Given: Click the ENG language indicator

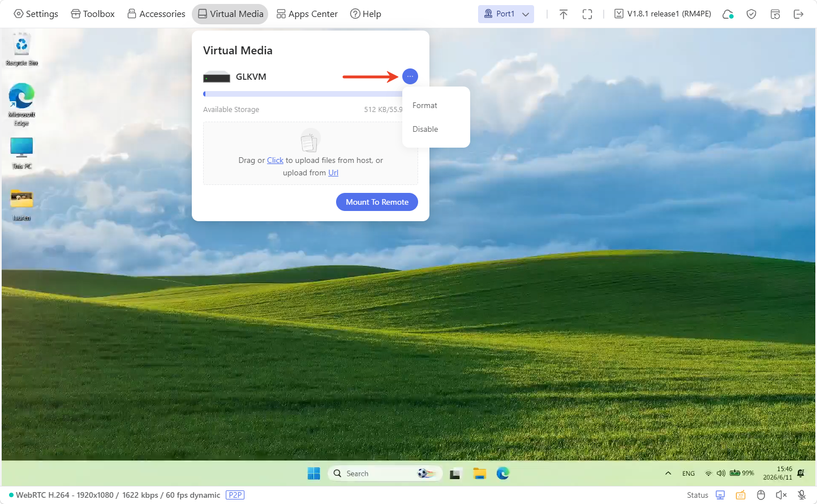Looking at the screenshot, I should coord(689,473).
